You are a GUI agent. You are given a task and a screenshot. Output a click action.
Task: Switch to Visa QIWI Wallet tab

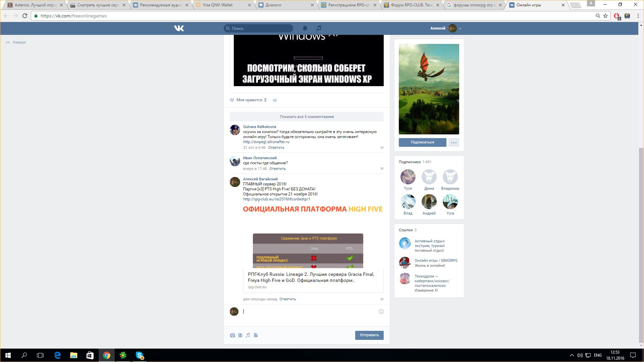click(x=217, y=5)
